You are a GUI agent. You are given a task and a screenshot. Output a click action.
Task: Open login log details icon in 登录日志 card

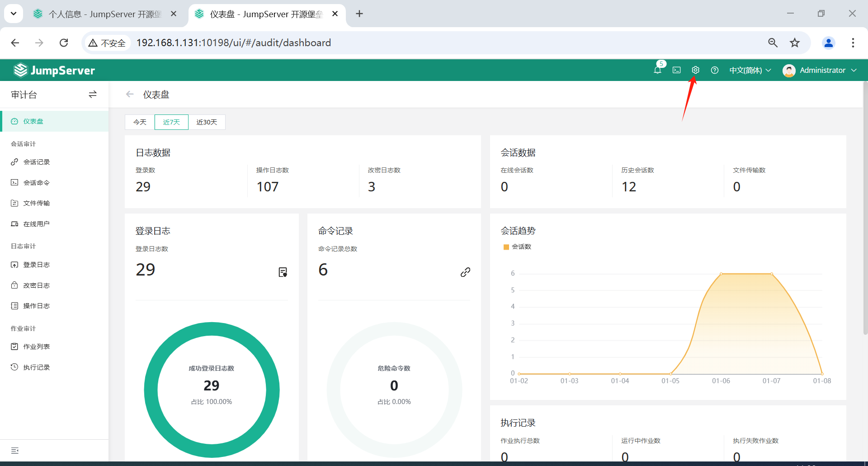283,272
